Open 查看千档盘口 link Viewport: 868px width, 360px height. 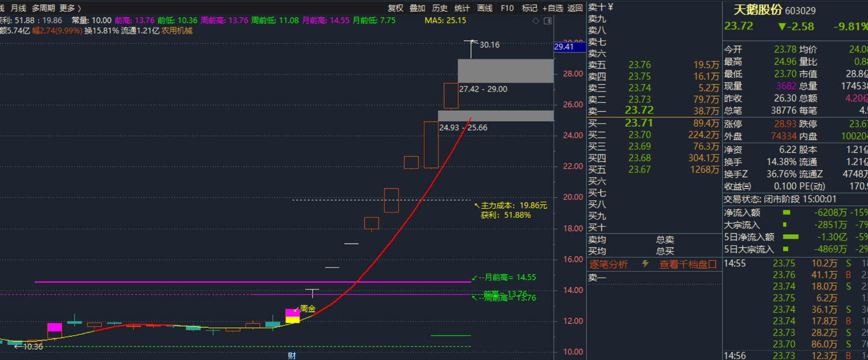click(688, 265)
